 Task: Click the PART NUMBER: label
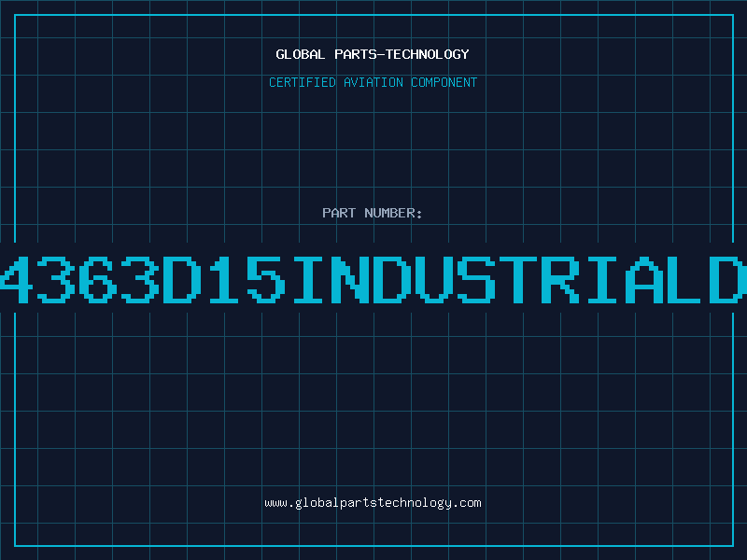373,213
